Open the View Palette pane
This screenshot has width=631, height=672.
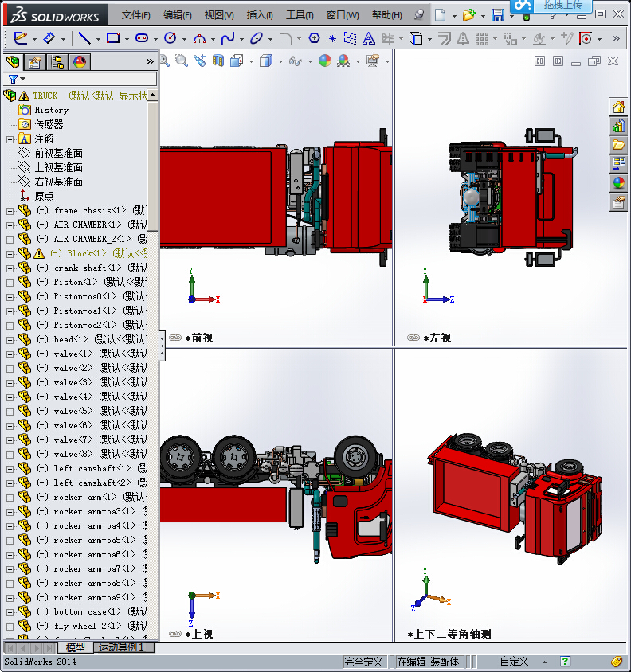618,164
